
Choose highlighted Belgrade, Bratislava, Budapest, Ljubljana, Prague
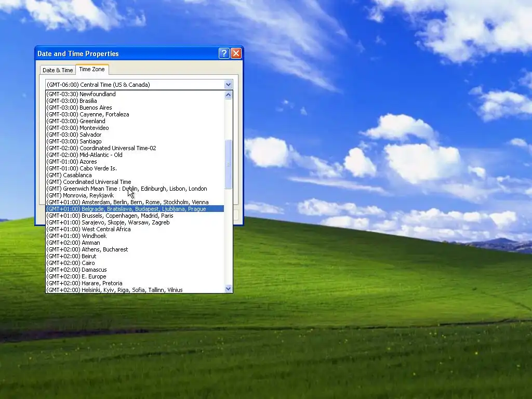135,209
